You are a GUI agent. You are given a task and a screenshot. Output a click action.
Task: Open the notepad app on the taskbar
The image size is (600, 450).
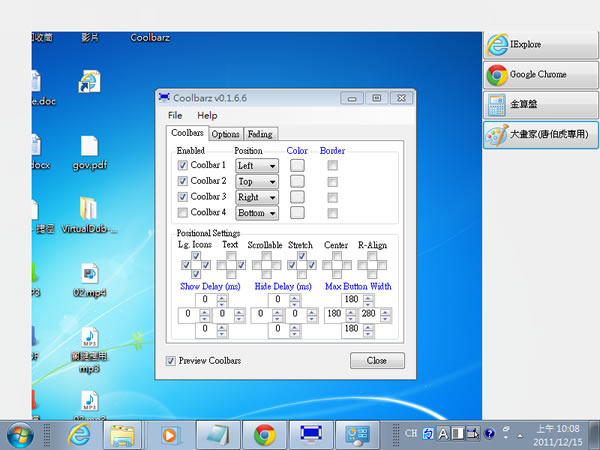coord(218,435)
